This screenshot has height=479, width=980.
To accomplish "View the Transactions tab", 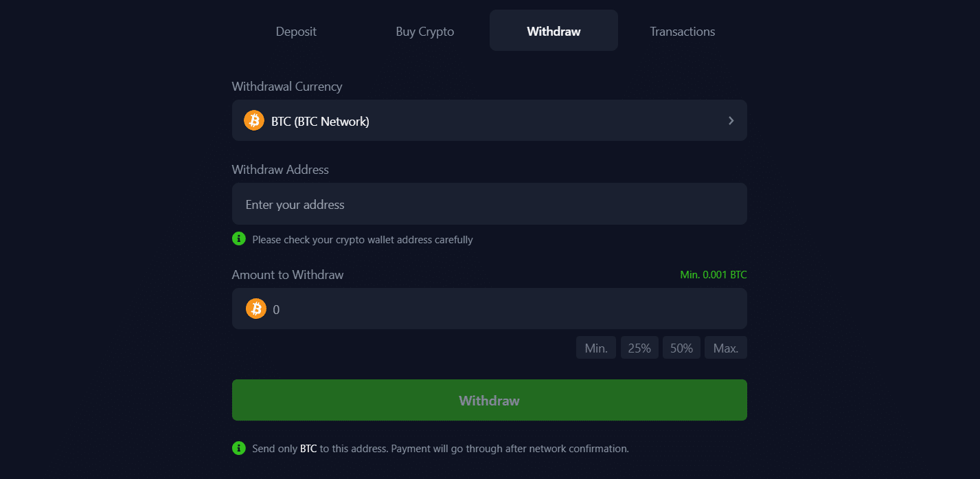I will click(x=681, y=31).
